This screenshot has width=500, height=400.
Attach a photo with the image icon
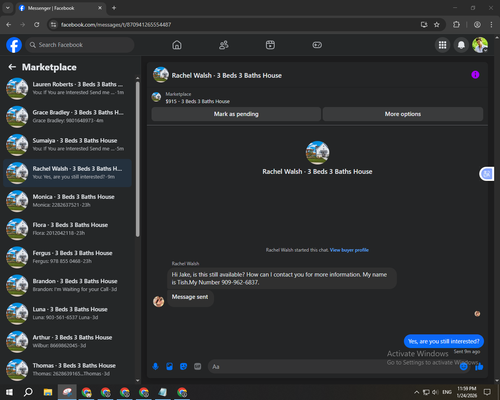pos(169,367)
